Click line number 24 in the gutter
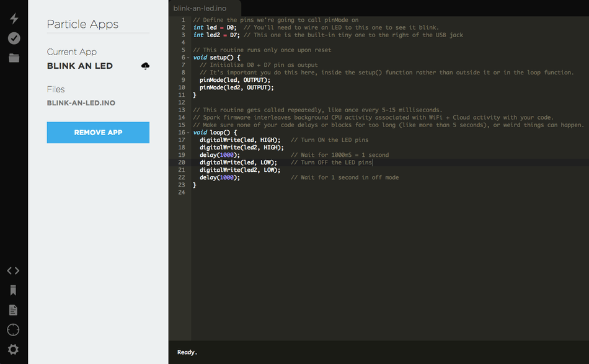Screen dimensions: 589x364 tap(182, 192)
